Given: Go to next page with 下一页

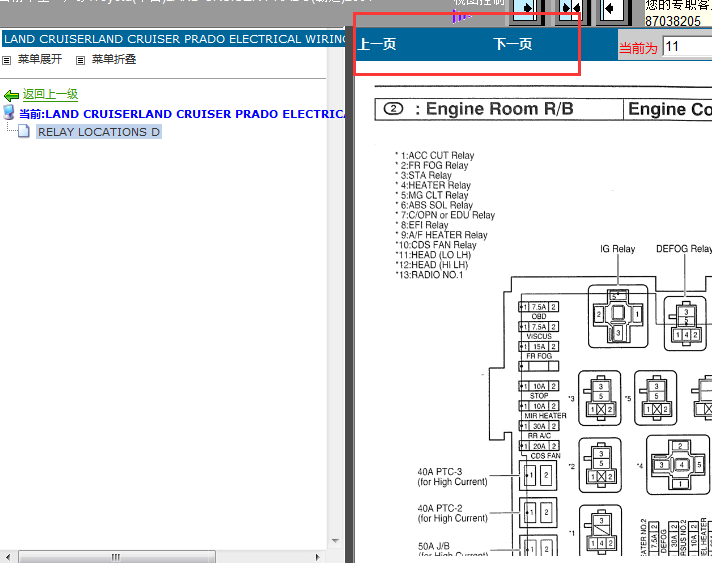Looking at the screenshot, I should click(513, 44).
